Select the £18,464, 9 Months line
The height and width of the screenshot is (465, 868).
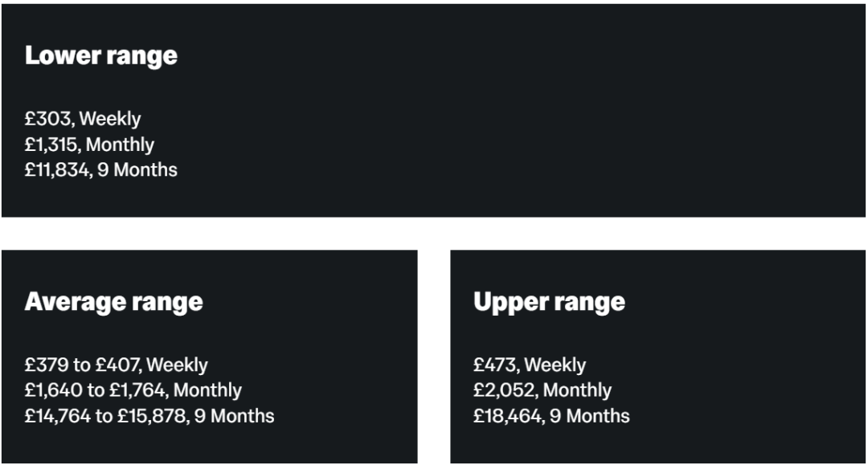click(x=552, y=416)
